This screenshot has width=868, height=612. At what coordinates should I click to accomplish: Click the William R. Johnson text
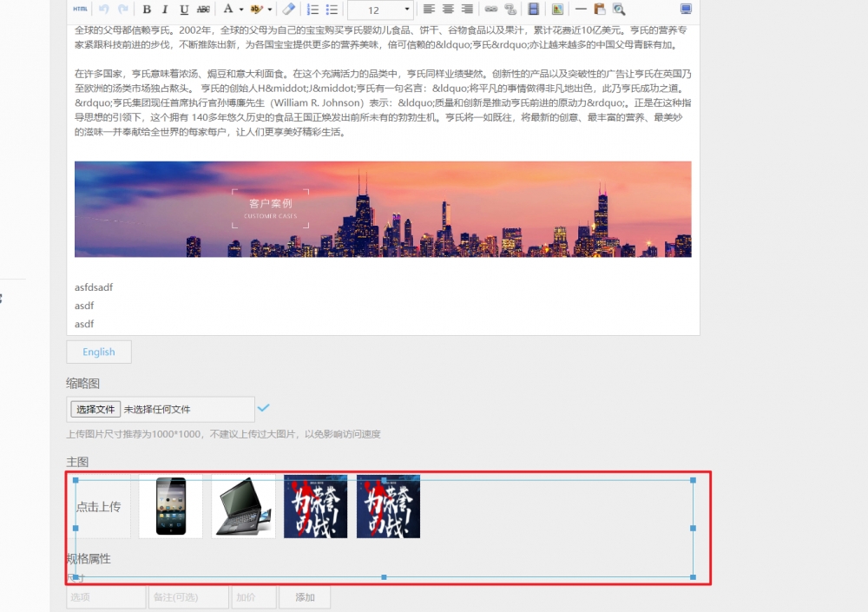tap(317, 103)
